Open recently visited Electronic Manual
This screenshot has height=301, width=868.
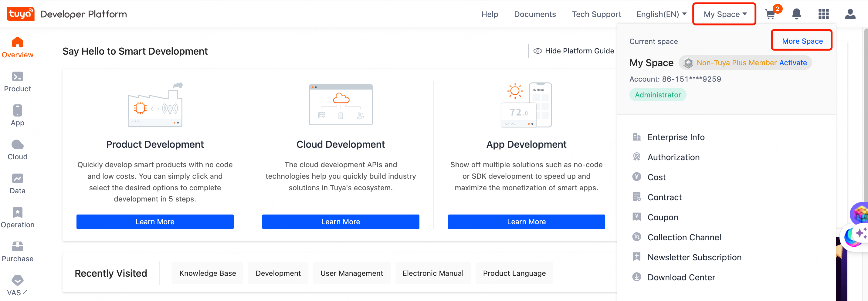click(433, 273)
